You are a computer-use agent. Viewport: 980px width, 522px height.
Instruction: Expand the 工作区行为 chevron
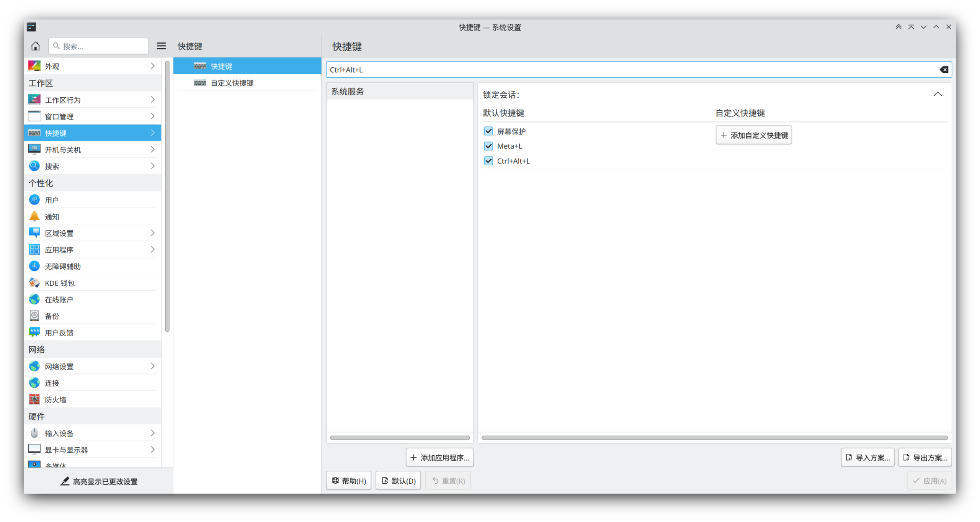click(152, 100)
